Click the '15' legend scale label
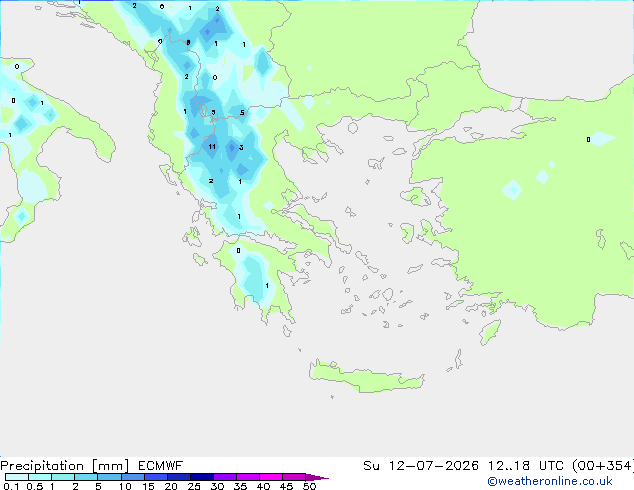The image size is (634, 490). [x=148, y=486]
